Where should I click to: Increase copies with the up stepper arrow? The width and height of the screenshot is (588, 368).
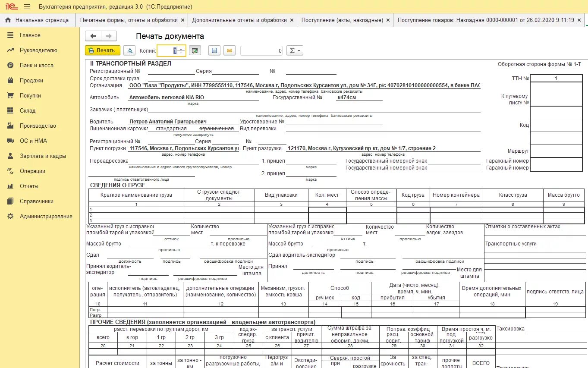[x=181, y=48]
